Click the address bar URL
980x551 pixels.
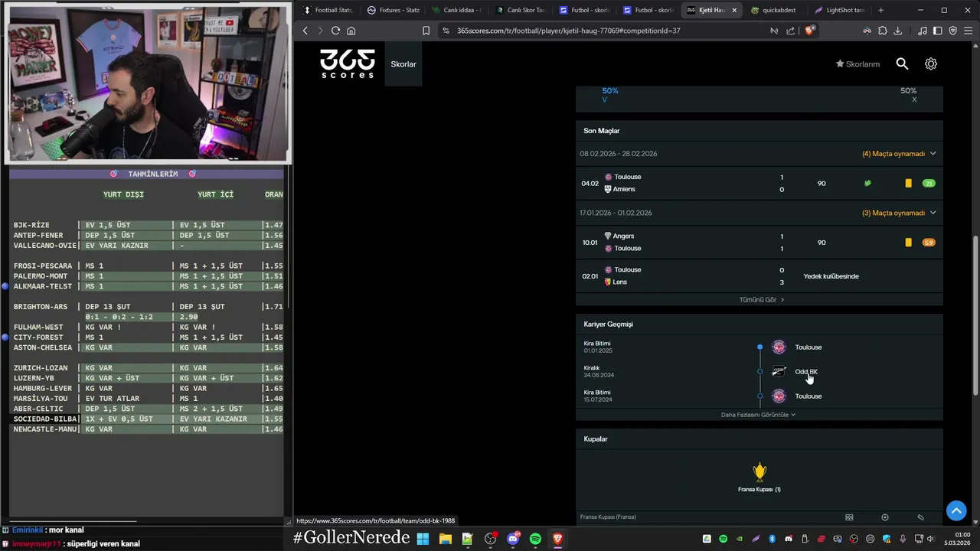[568, 31]
